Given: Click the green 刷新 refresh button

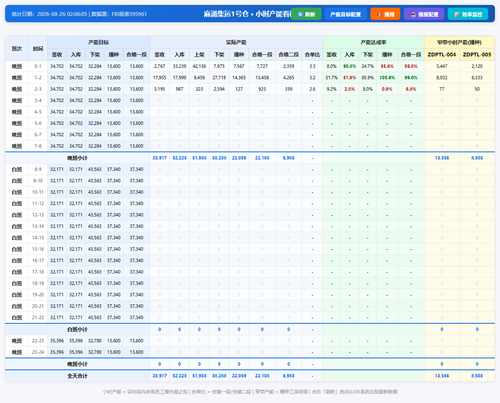Looking at the screenshot, I should [306, 14].
